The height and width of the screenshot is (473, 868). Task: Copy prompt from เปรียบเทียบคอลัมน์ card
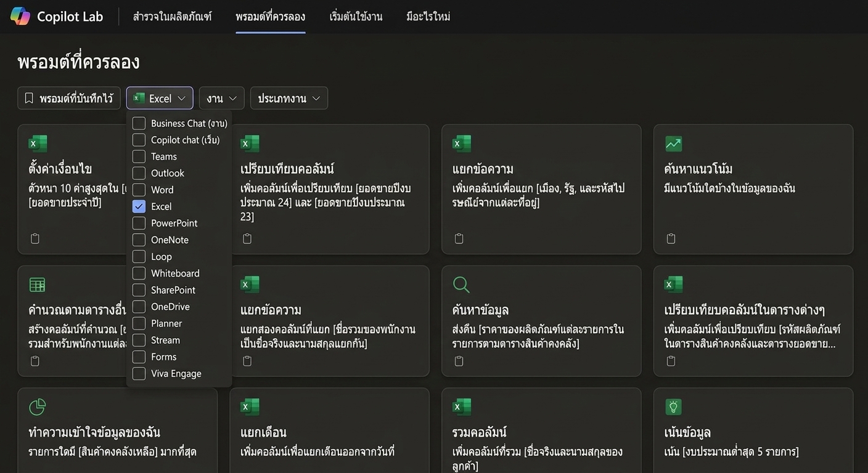pos(247,238)
